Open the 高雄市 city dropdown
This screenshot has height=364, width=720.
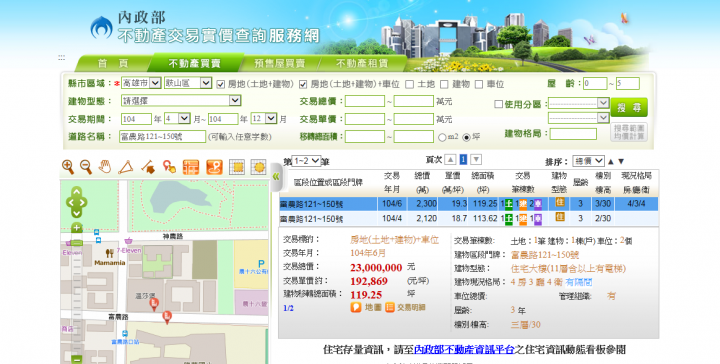point(141,83)
